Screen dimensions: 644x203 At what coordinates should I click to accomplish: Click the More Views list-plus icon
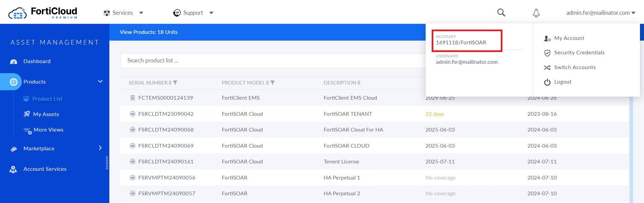[28, 131]
